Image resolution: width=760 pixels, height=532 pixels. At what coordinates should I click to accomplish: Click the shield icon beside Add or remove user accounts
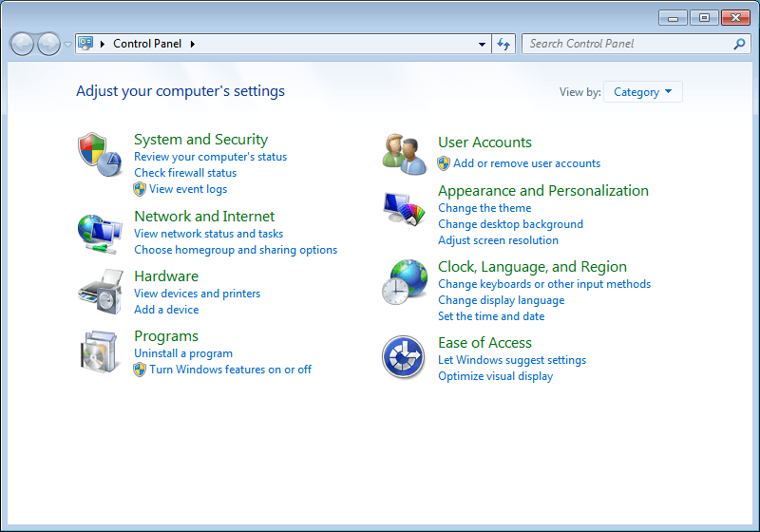444,163
